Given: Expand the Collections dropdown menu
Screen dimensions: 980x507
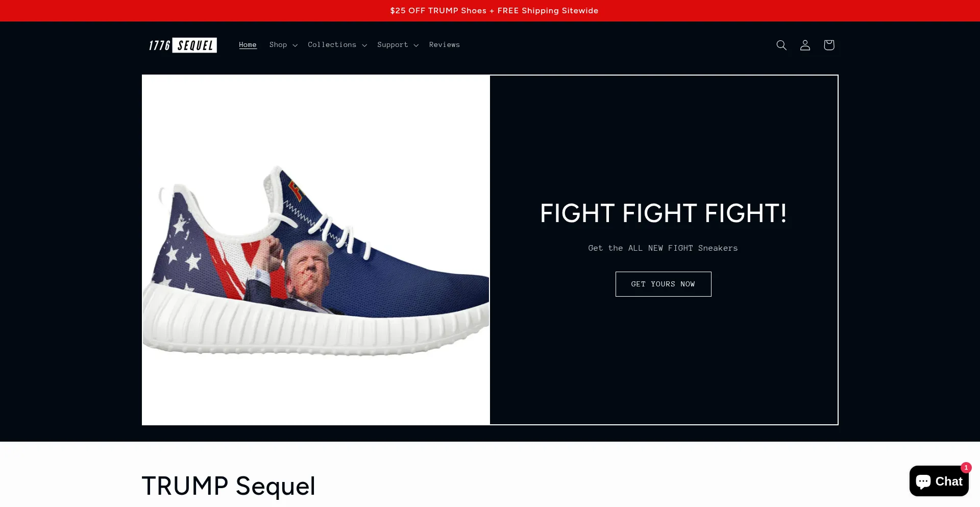Looking at the screenshot, I should click(337, 45).
